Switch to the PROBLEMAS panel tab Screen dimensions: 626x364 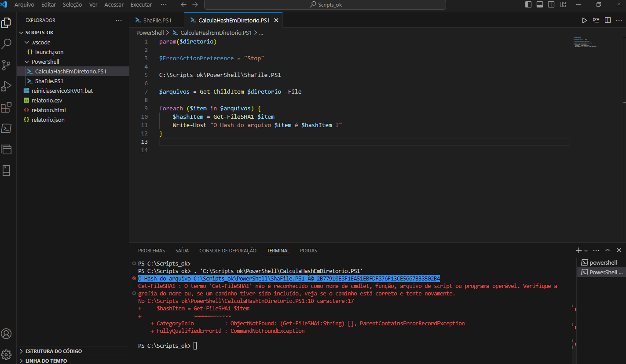[151, 251]
